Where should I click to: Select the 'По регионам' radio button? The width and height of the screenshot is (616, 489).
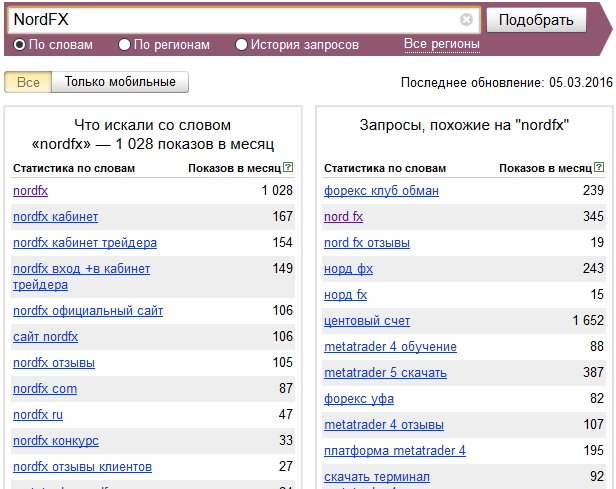124,45
